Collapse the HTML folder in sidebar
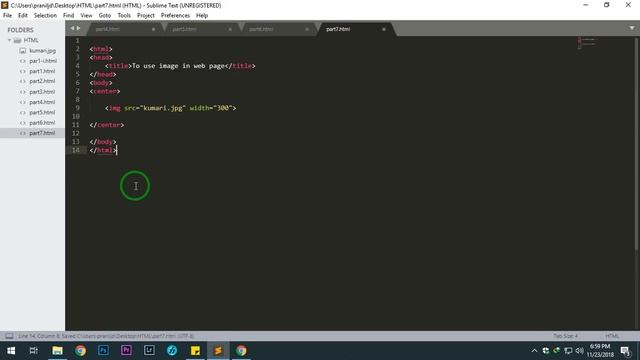The height and width of the screenshot is (360, 640). point(9,40)
